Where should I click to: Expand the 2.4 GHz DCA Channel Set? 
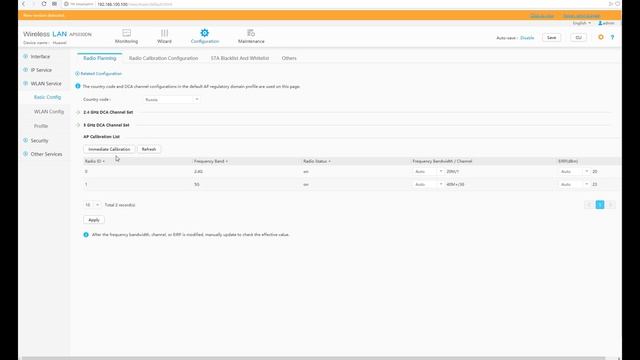[x=78, y=112]
